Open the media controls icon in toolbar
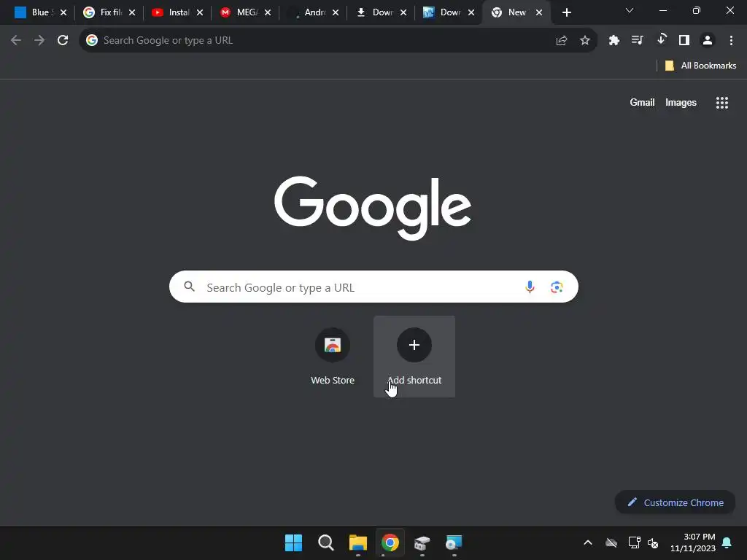The image size is (747, 560). pyautogui.click(x=638, y=41)
